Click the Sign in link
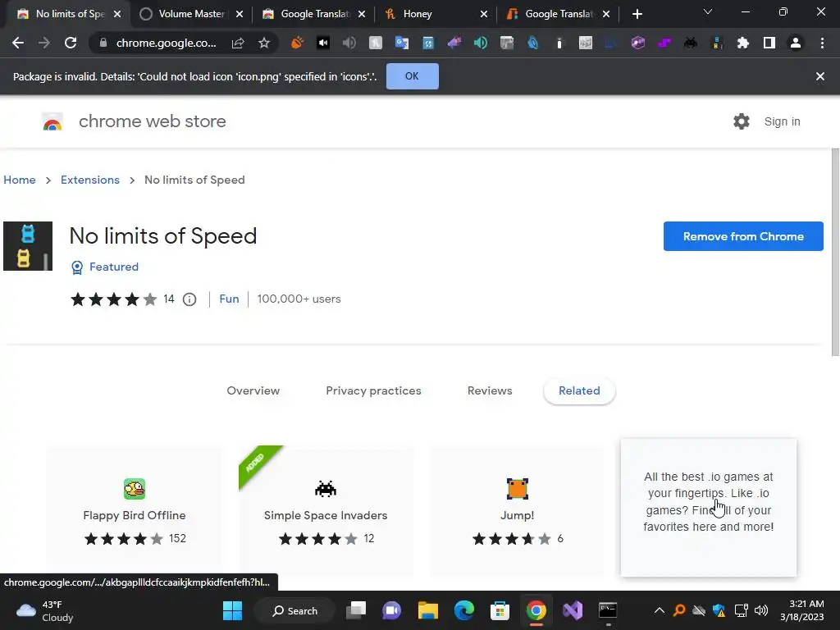 (x=782, y=121)
